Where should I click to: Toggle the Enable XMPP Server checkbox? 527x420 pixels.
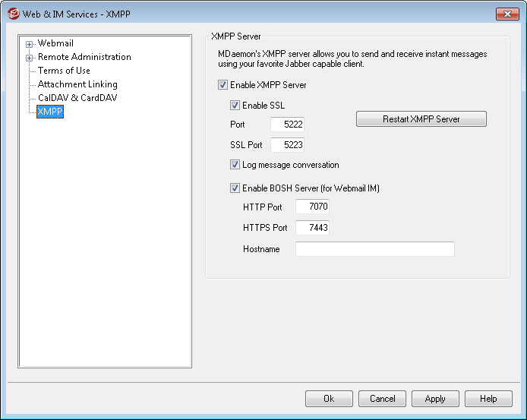[x=222, y=85]
